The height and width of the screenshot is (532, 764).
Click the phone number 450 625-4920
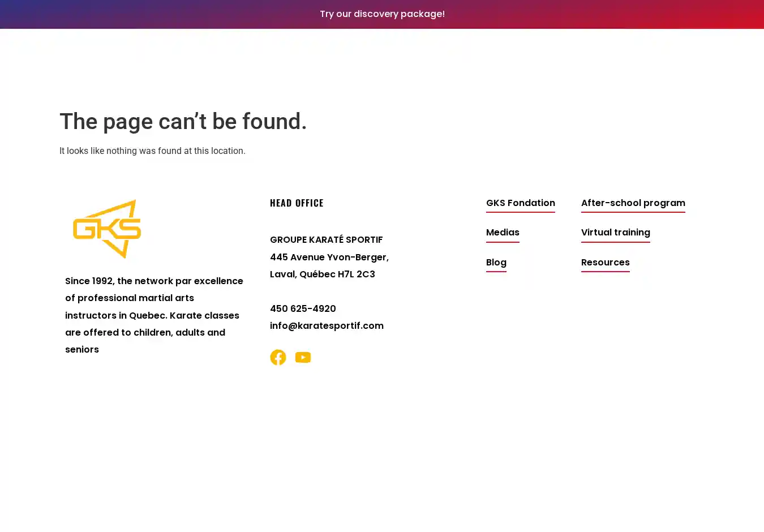pyautogui.click(x=303, y=308)
